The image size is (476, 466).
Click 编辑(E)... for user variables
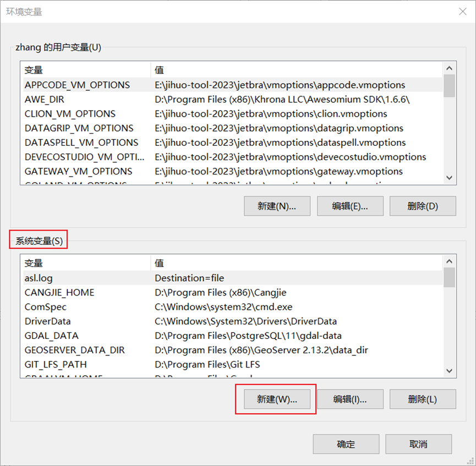coord(349,206)
